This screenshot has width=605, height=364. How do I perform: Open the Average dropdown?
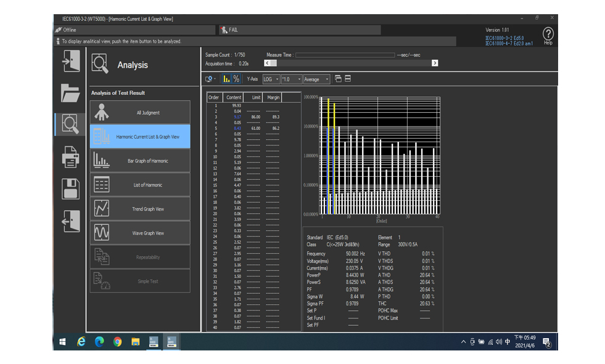[316, 79]
